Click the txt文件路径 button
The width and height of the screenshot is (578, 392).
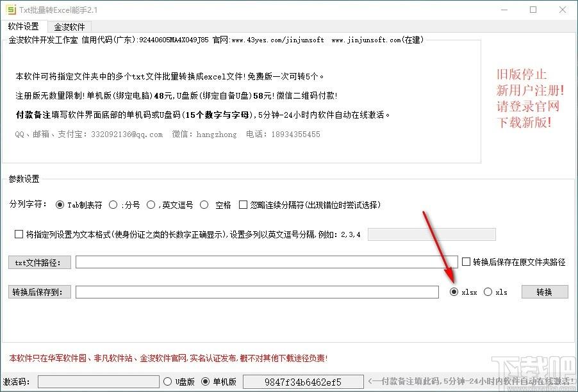(40, 263)
